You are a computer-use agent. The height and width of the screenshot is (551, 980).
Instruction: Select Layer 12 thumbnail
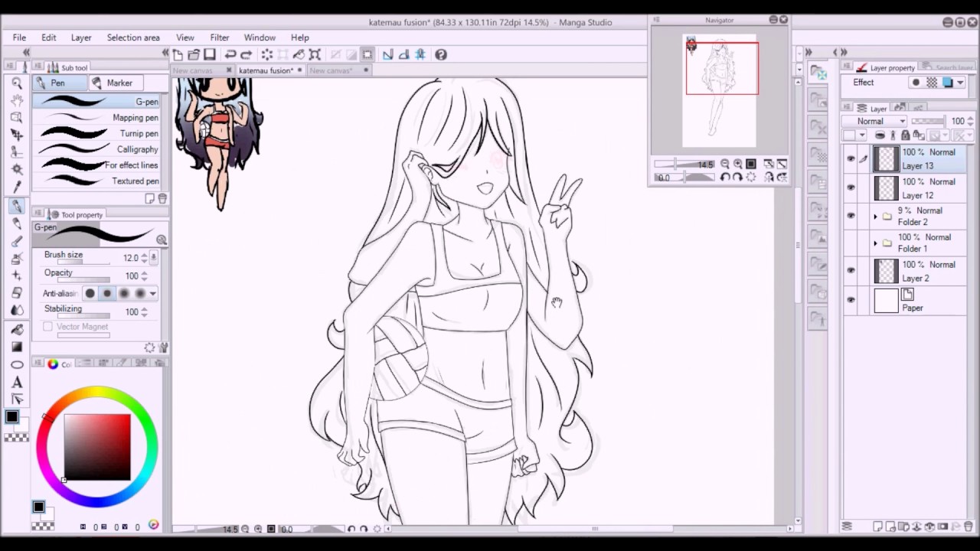pyautogui.click(x=886, y=188)
